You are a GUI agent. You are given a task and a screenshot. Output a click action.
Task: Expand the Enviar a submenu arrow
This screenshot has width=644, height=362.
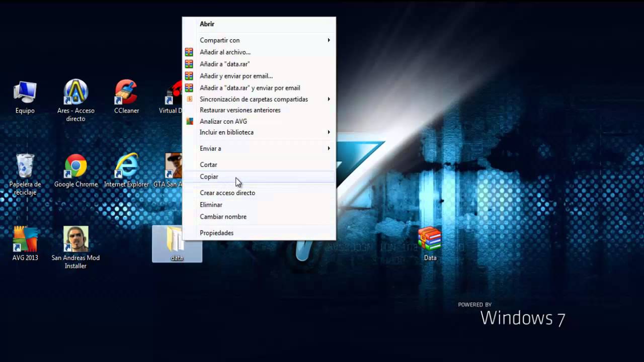pos(329,148)
